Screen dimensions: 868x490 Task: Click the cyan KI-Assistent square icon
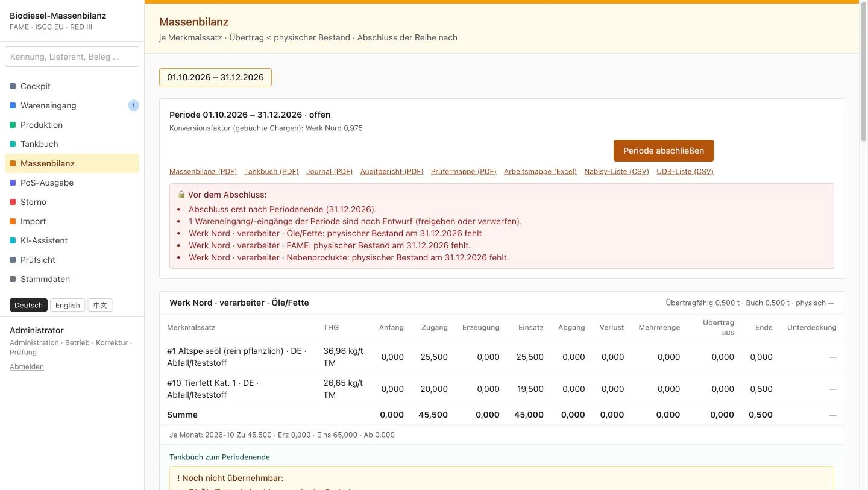[x=13, y=240]
